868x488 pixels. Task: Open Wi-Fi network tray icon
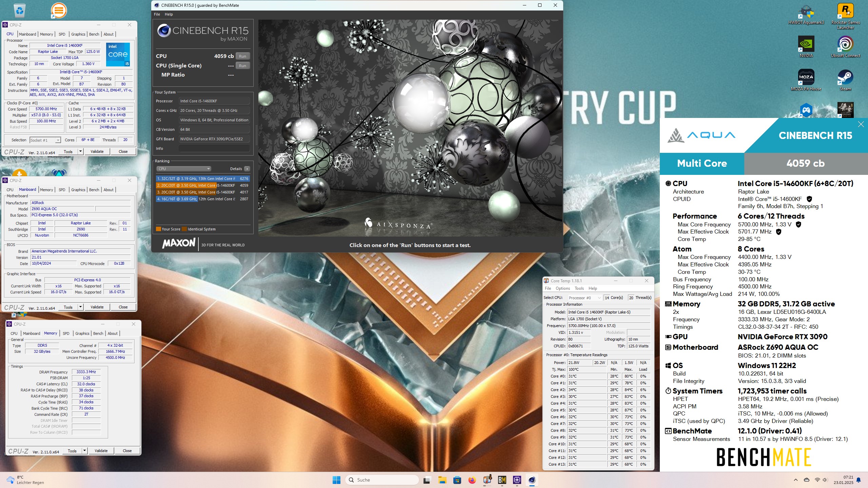pyautogui.click(x=817, y=480)
